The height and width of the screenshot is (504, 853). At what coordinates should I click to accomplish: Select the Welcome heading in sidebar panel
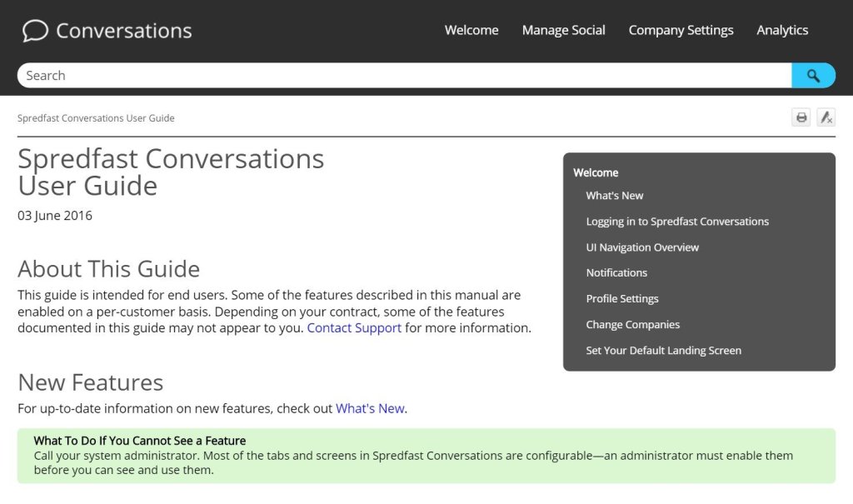pos(596,172)
